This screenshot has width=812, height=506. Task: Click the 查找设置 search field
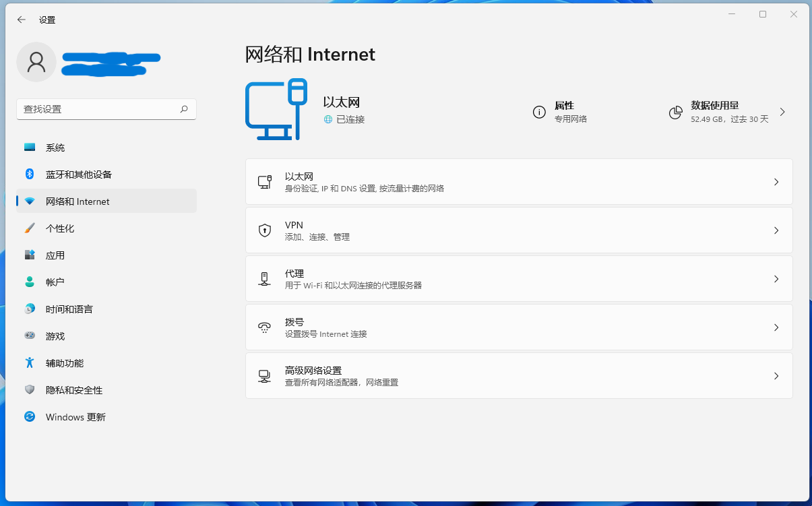106,109
